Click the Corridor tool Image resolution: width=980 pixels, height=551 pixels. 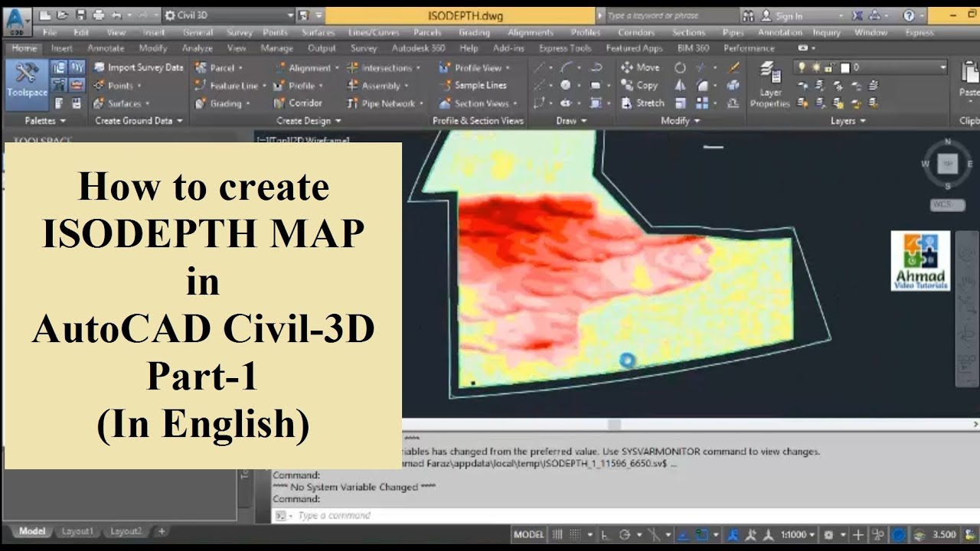pyautogui.click(x=297, y=103)
